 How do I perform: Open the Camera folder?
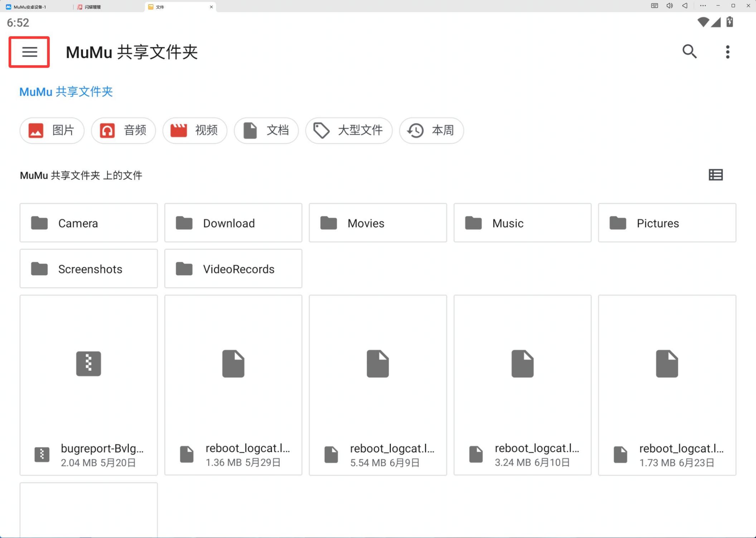88,223
